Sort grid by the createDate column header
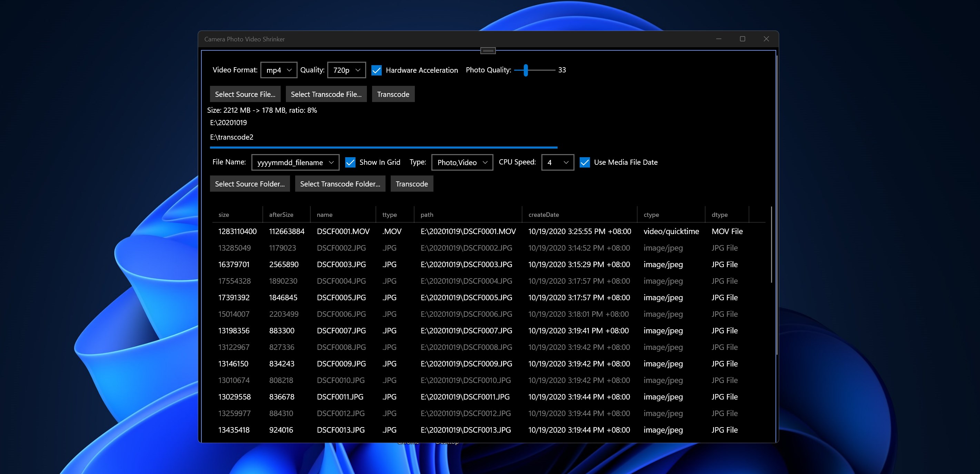 543,214
